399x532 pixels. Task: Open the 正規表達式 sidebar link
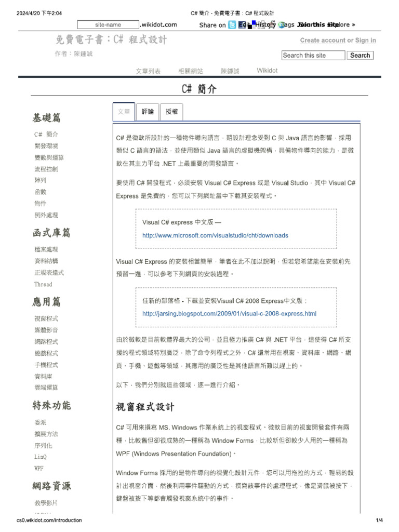(x=49, y=273)
